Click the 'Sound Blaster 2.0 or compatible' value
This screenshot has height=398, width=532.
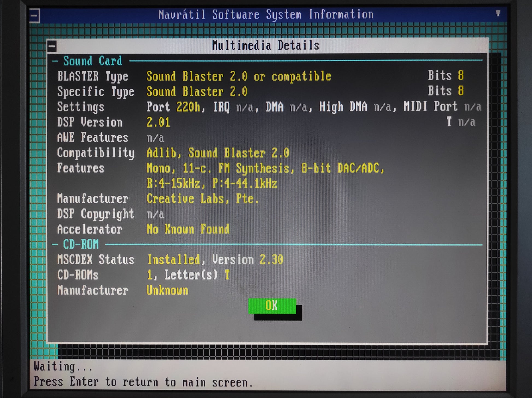pyautogui.click(x=239, y=77)
